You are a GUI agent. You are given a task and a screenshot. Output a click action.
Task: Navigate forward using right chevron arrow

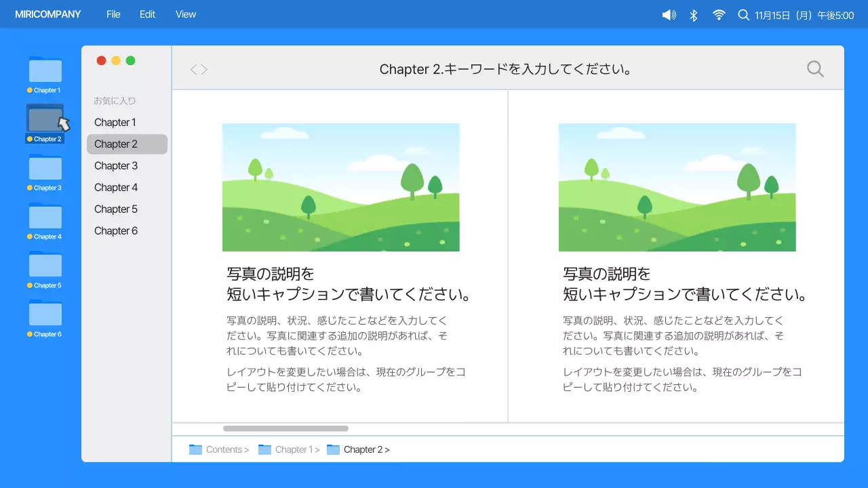point(203,68)
